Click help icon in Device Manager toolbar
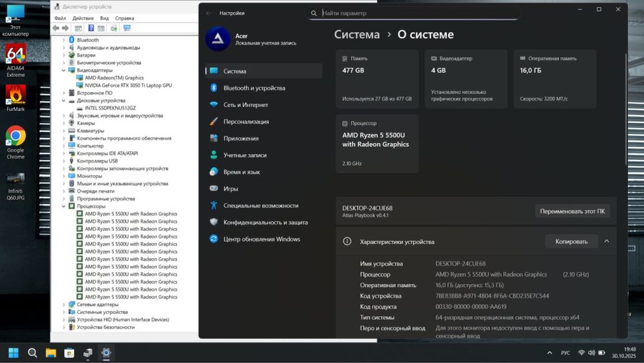Image resolution: width=644 pixels, height=363 pixels. tap(91, 28)
